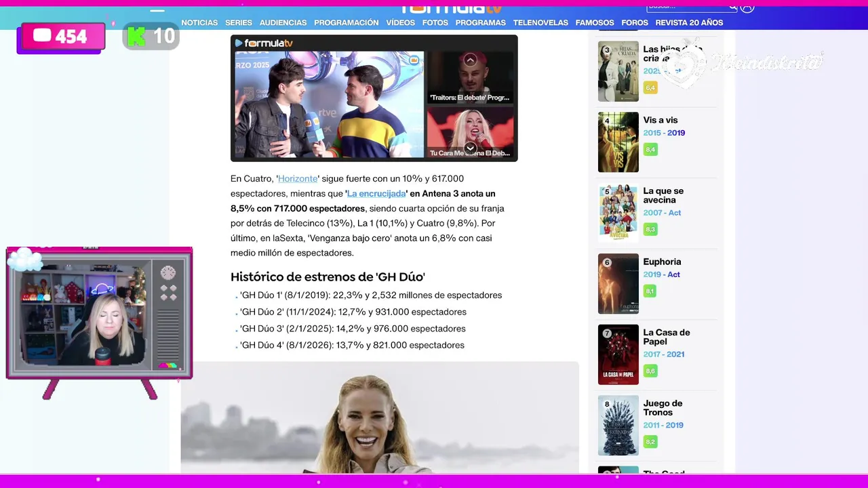Select the FOTOS nav item

tap(435, 22)
